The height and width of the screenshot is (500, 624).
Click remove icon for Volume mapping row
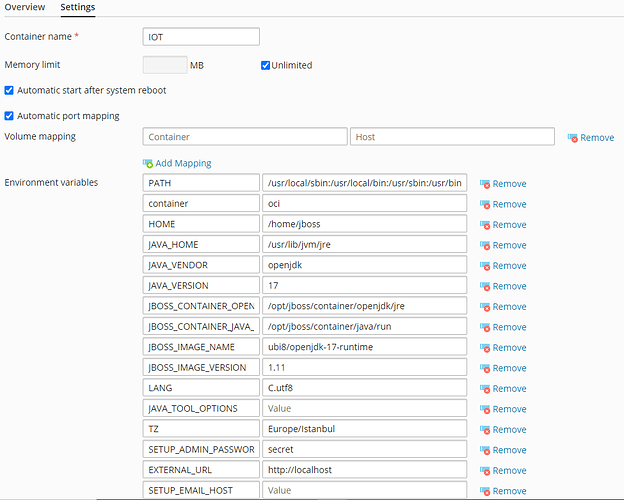coord(572,138)
